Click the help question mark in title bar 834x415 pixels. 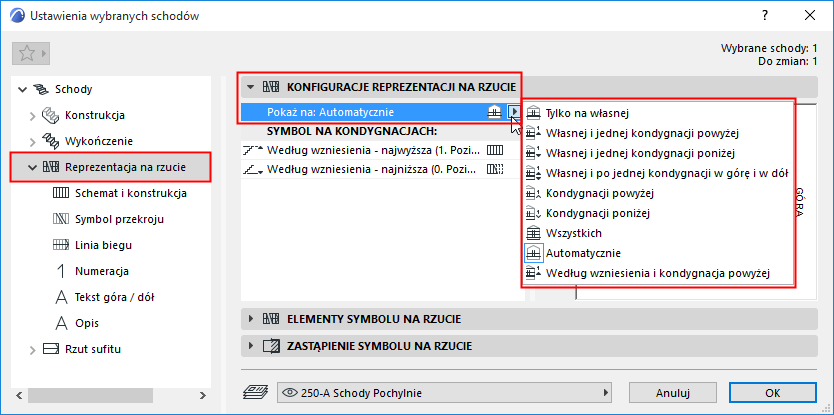[x=765, y=15]
